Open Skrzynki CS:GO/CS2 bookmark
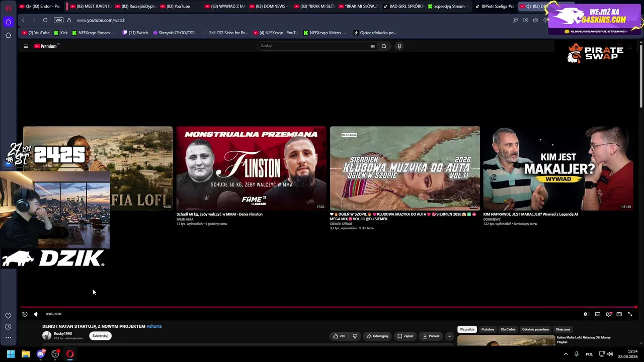The height and width of the screenshot is (362, 644). point(175,33)
